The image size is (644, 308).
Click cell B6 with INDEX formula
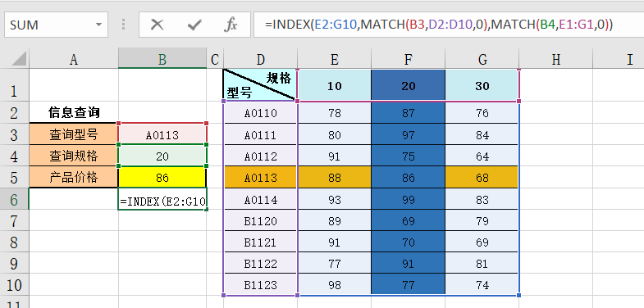pos(162,199)
